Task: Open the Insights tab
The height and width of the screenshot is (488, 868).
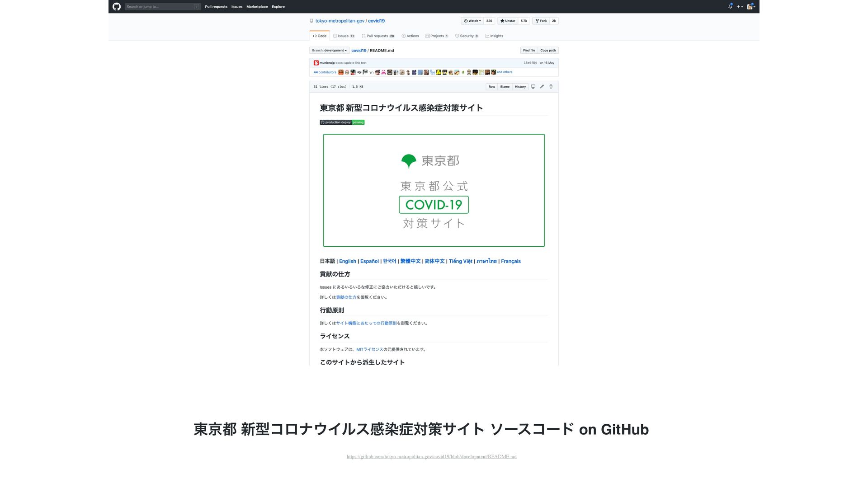Action: click(x=494, y=36)
